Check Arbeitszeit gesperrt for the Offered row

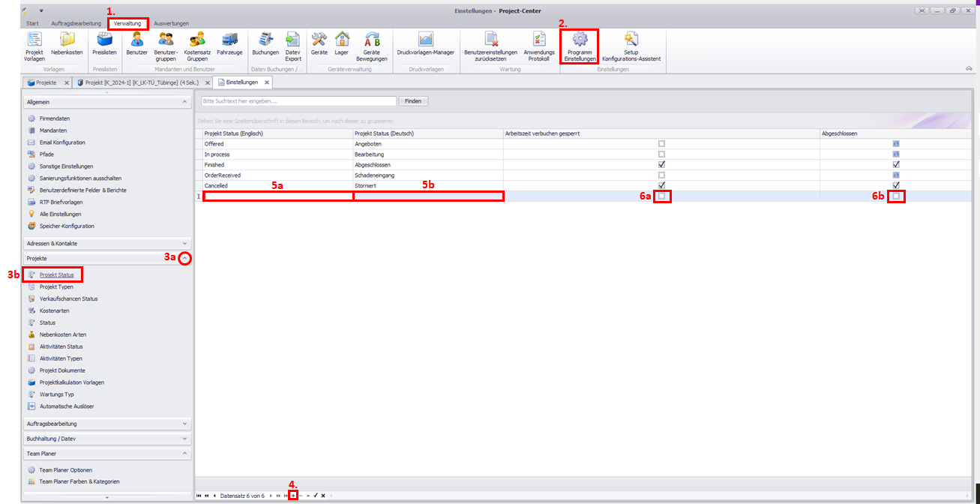coord(661,143)
